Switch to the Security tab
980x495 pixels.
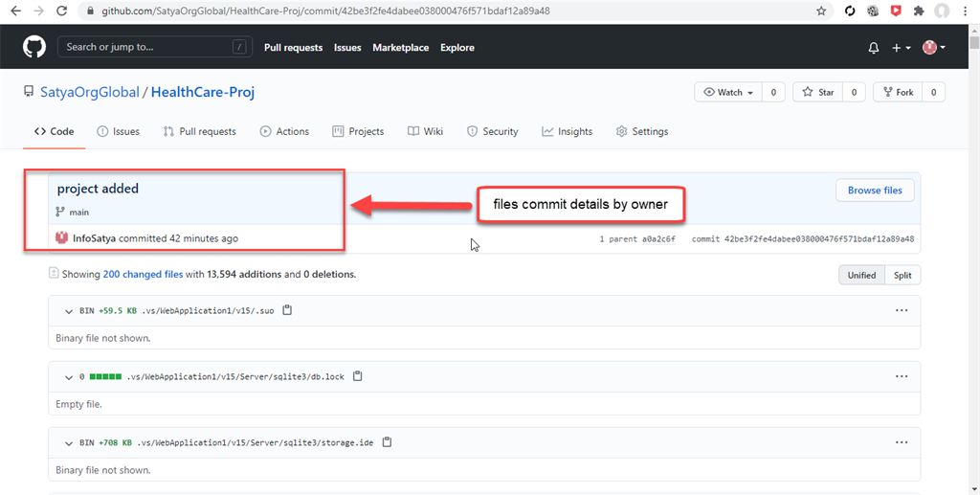(493, 131)
